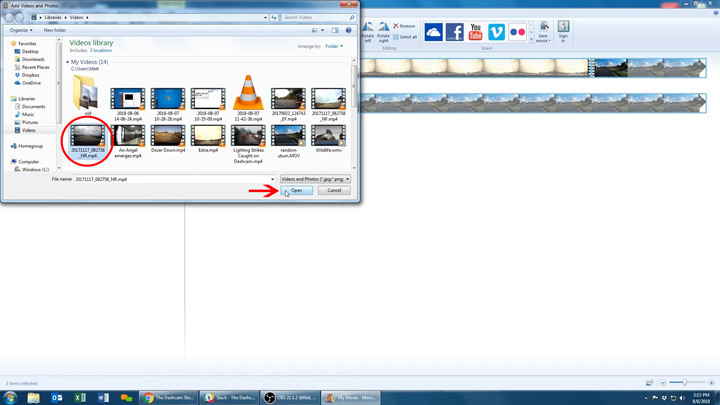Viewport: 720px width, 405px height.
Task: Open the file type filter dropdown
Action: 316,179
